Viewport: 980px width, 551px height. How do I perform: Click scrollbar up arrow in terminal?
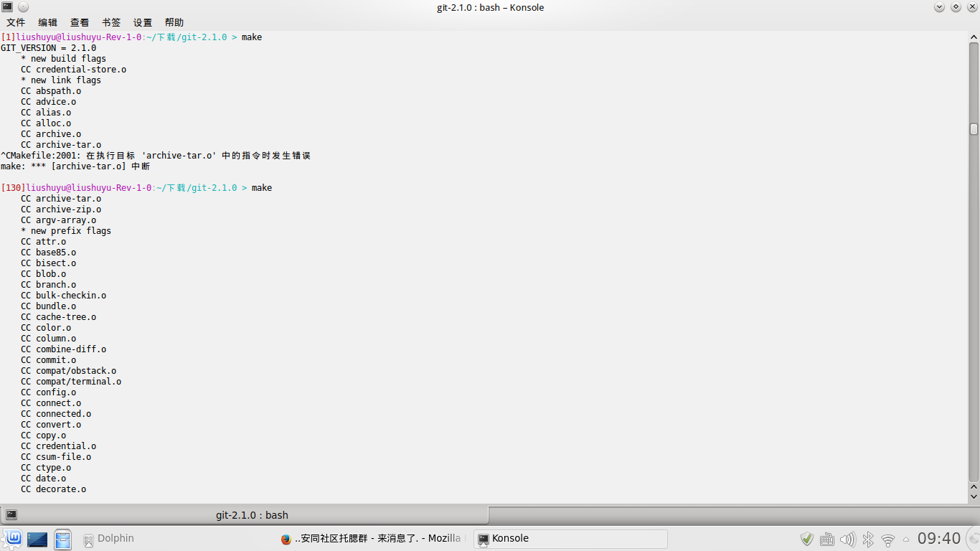(x=974, y=37)
